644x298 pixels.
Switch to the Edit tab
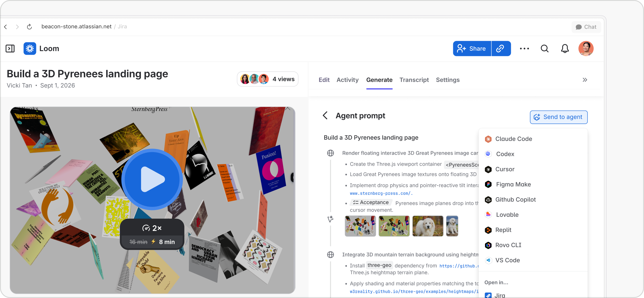(324, 80)
